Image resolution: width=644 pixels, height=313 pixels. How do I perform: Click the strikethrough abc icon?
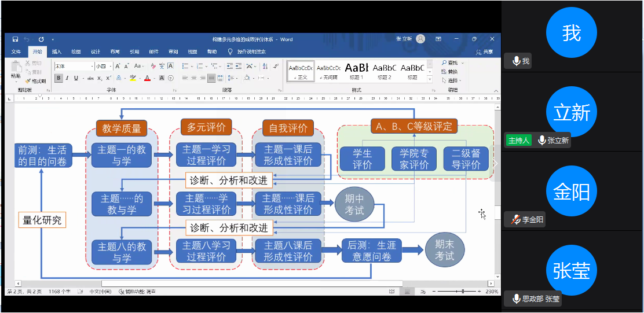point(90,78)
